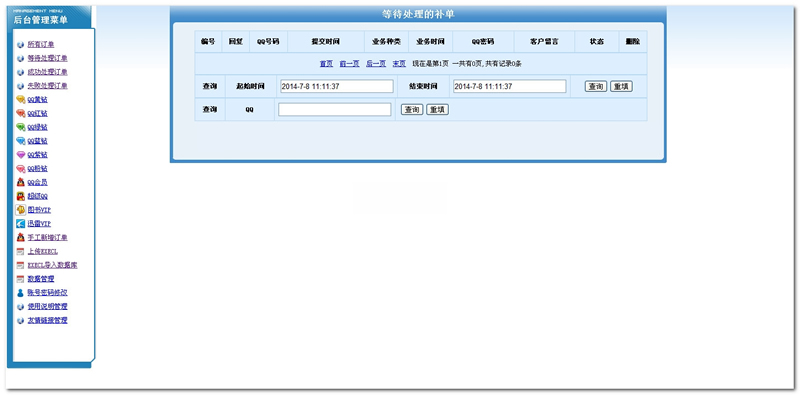Click 查询 button next to the QQ field

click(x=412, y=109)
